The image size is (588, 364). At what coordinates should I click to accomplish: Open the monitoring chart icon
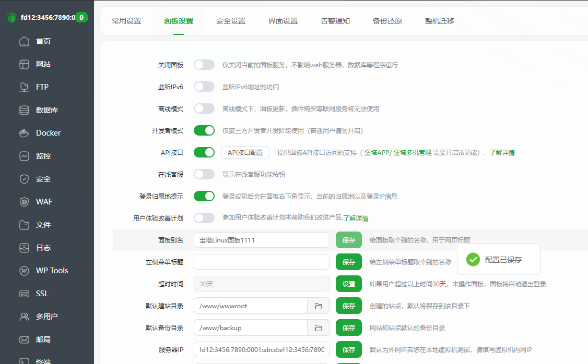click(x=24, y=156)
